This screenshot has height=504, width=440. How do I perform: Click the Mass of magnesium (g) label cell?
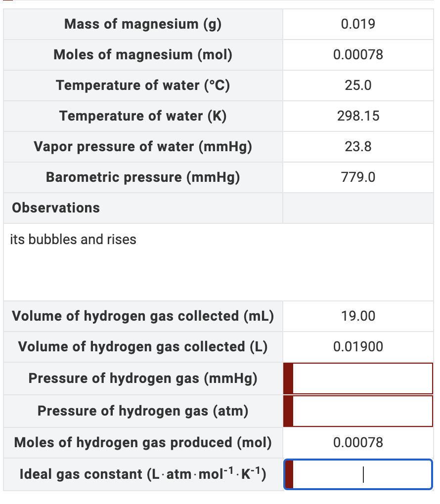click(143, 24)
